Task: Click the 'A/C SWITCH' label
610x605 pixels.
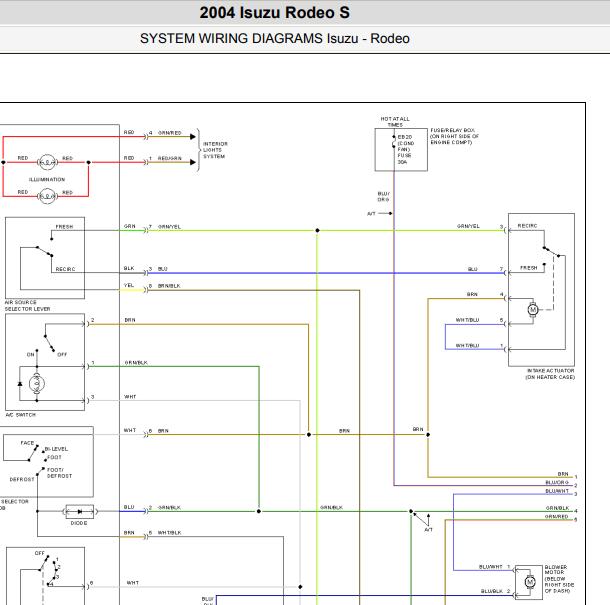Action: (21, 415)
